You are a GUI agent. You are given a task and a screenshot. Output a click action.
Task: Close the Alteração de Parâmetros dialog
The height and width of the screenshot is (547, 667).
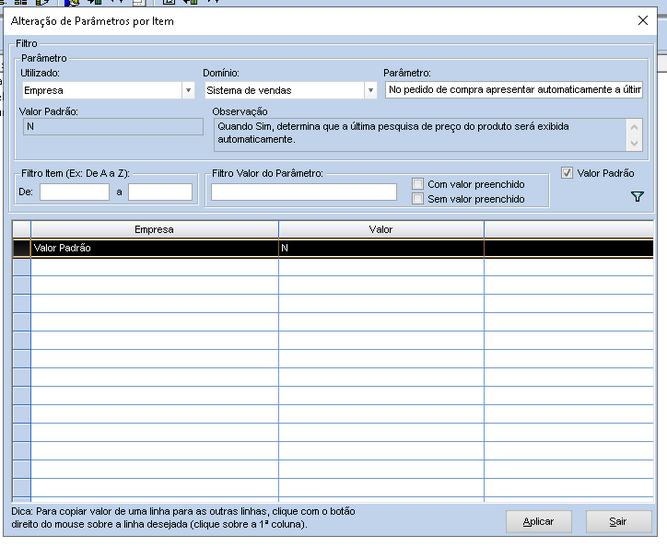point(642,19)
